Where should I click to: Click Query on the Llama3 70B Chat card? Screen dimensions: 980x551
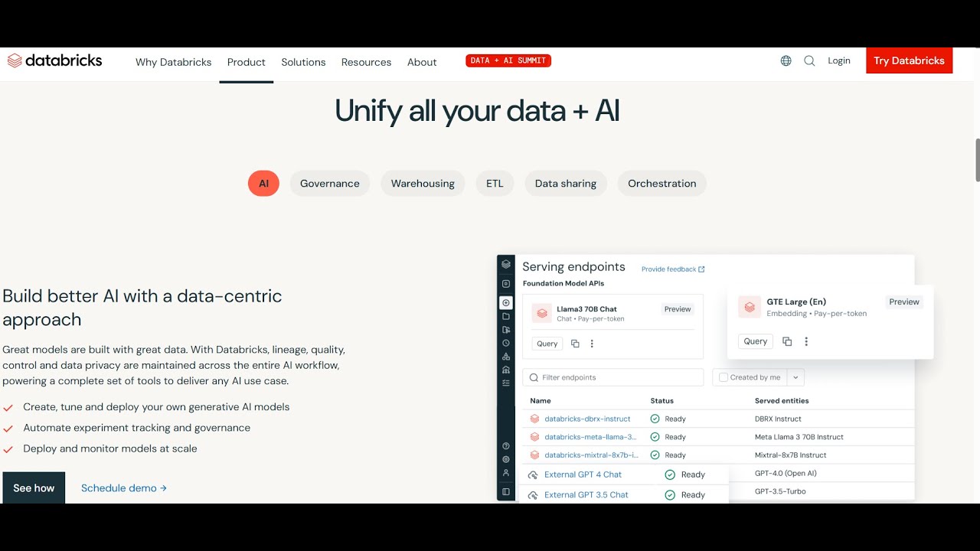[547, 344]
